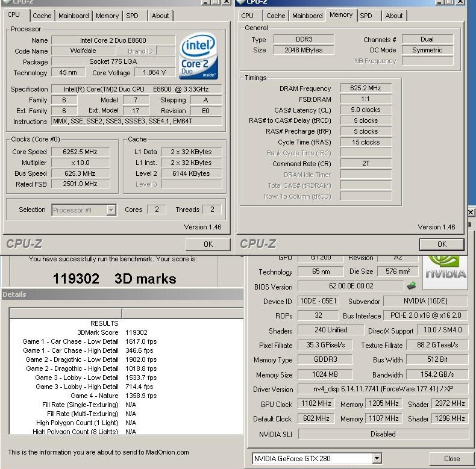
Task: Click the Device ID 10DE - 05E1 field
Action: (318, 301)
